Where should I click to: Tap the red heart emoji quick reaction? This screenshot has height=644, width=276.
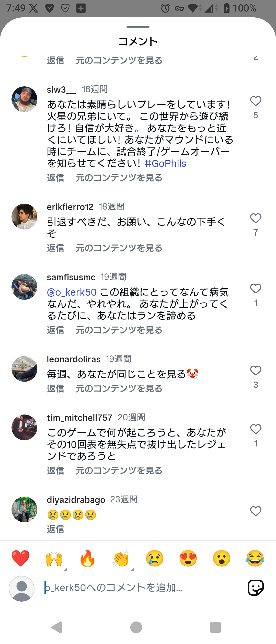(20, 558)
